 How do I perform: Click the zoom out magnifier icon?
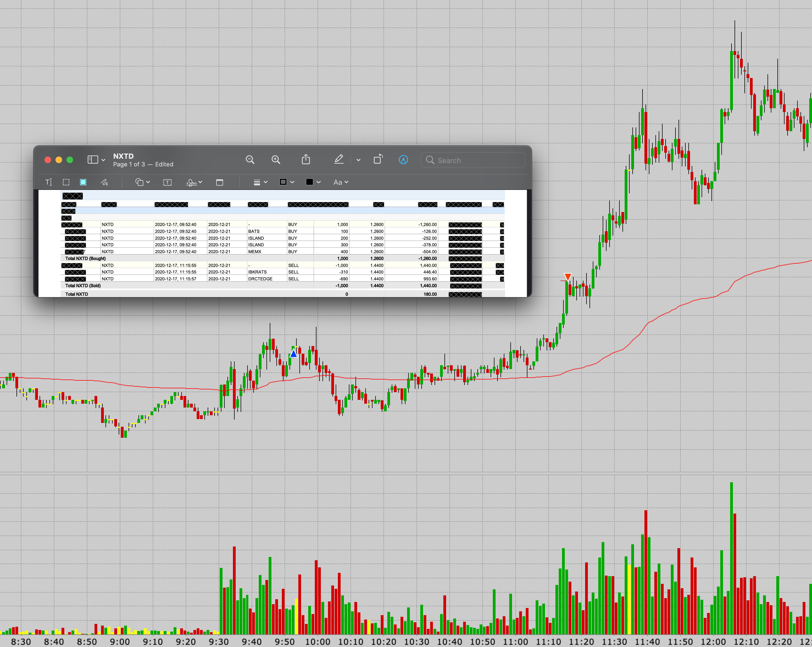[250, 160]
